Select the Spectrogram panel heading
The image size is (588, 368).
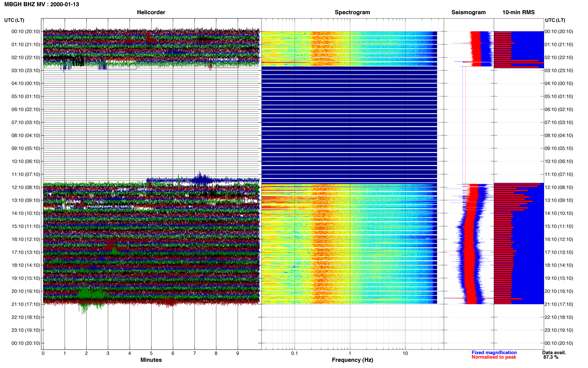coord(352,12)
